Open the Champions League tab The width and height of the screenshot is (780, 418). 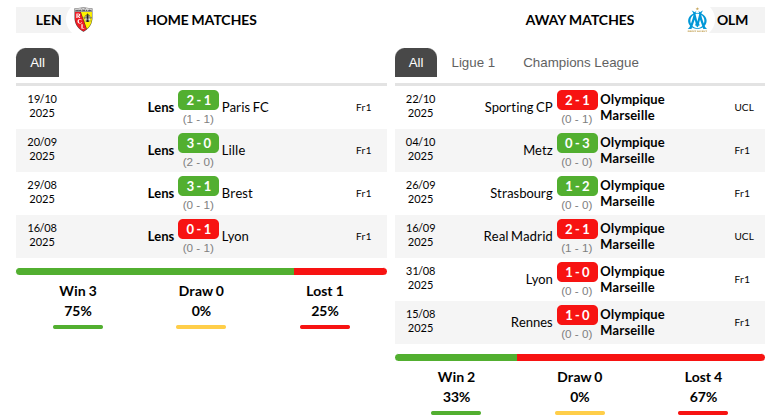[580, 62]
